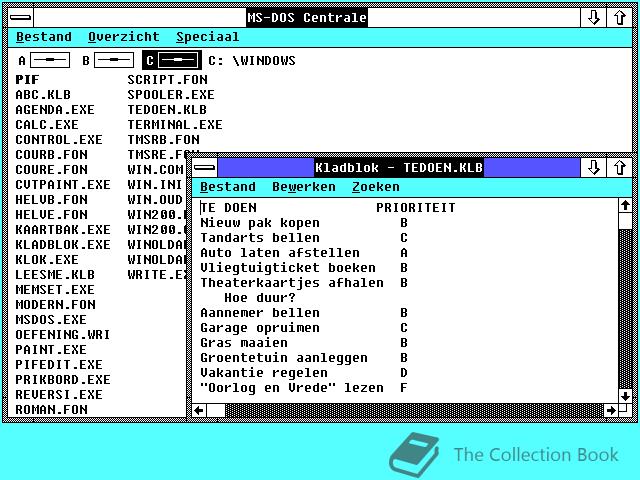Open the Overzicht menu

click(123, 37)
